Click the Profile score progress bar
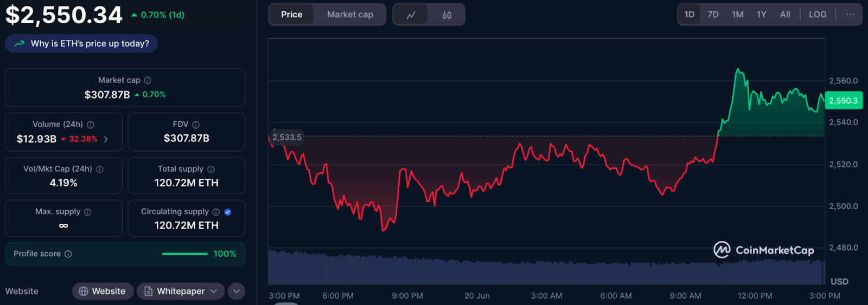This screenshot has width=868, height=305. (184, 254)
